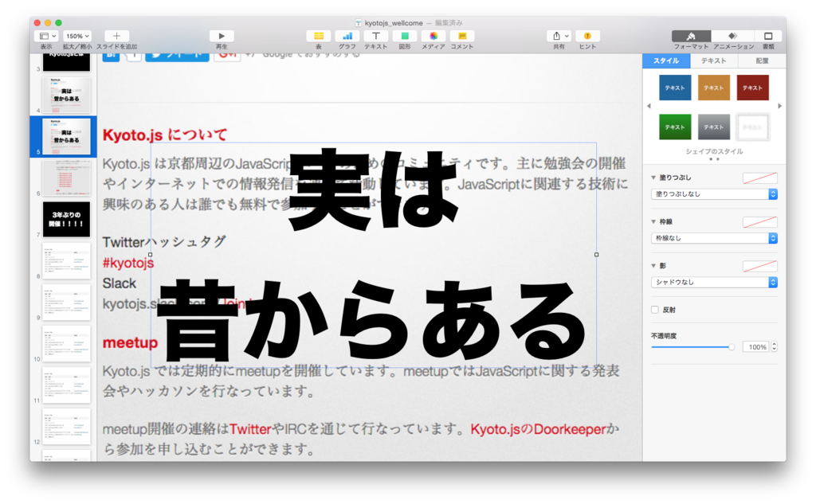Open the 表示 view options icon

(x=46, y=36)
